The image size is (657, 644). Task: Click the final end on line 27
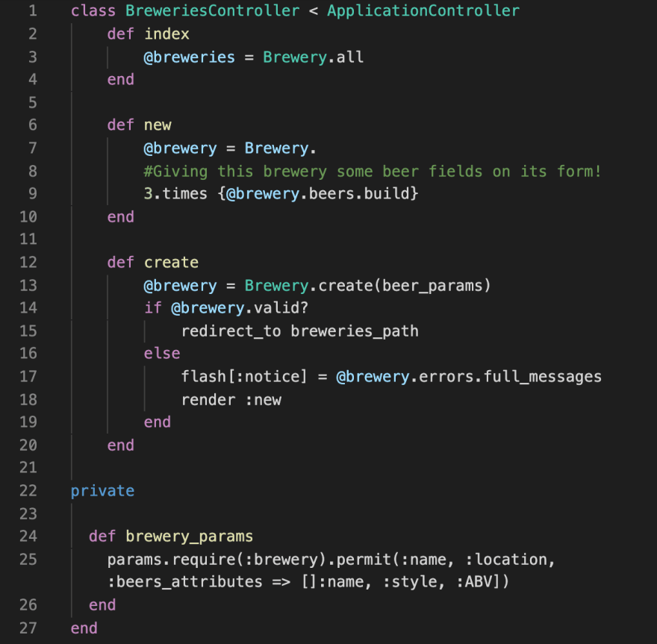(x=84, y=628)
